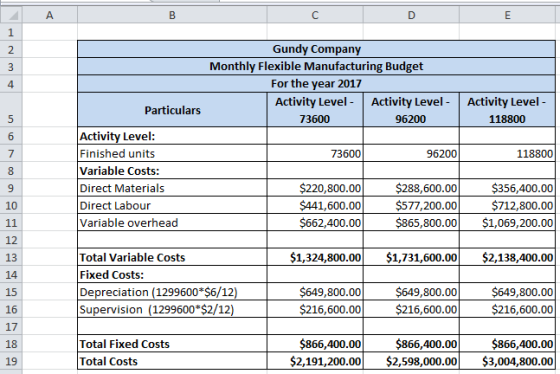This screenshot has width=560, height=374.
Task: Select finished units value 118800
Action: click(508, 154)
